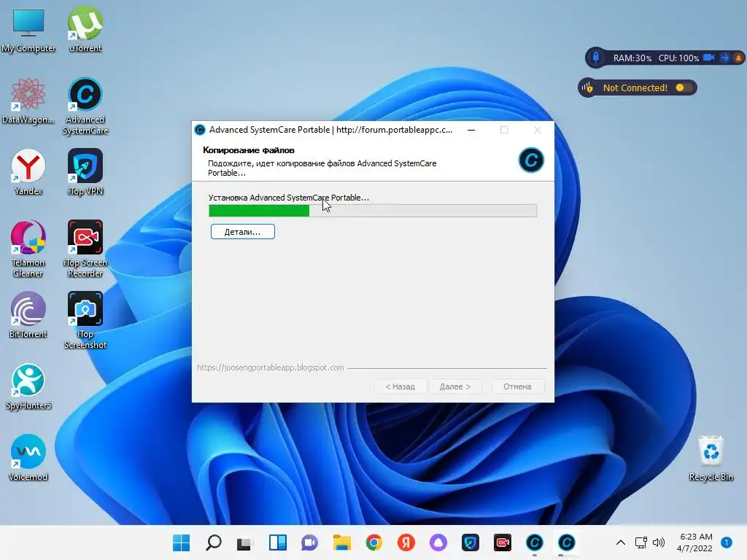747x560 pixels.
Task: Select the Voicemod desktop shortcut
Action: click(28, 458)
